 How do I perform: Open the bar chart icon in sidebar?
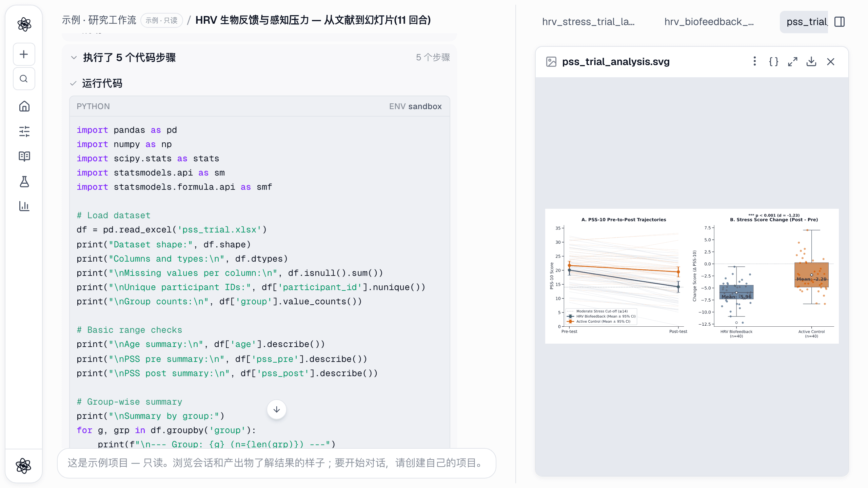pyautogui.click(x=24, y=206)
